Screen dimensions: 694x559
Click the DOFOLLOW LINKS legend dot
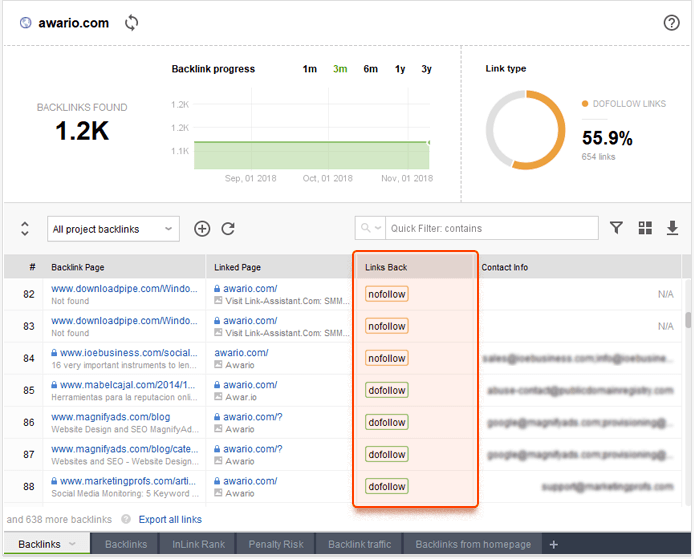585,104
